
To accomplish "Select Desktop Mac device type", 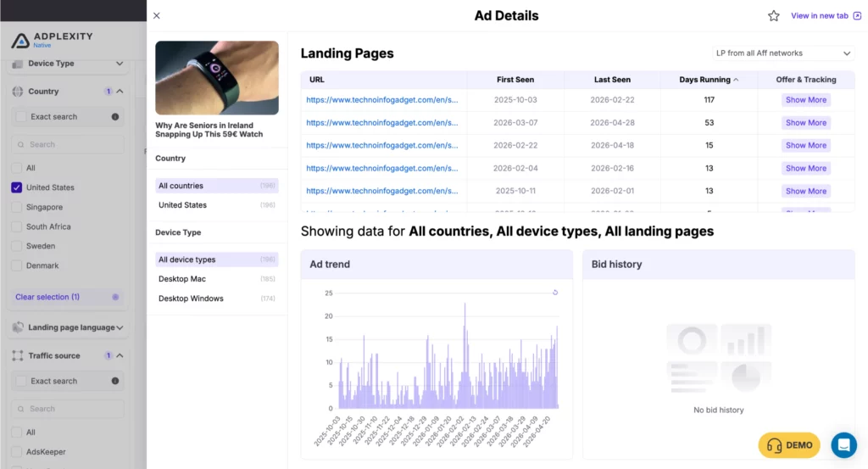I will 216,278.
